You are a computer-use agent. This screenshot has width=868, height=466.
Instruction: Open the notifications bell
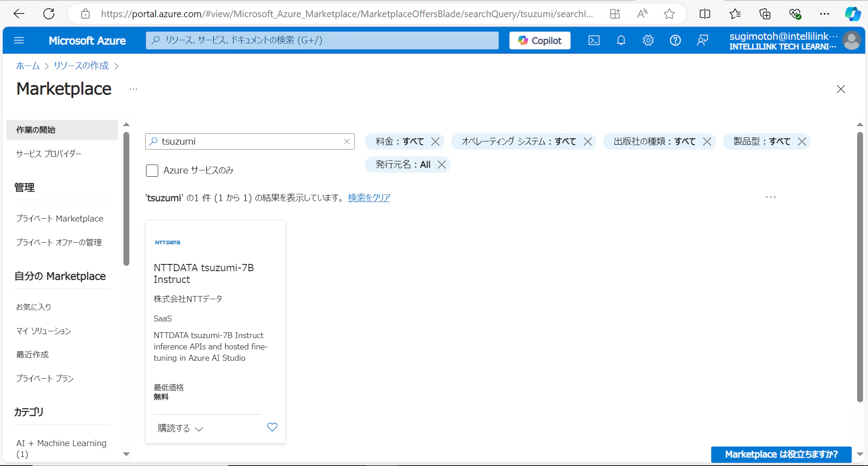click(621, 40)
